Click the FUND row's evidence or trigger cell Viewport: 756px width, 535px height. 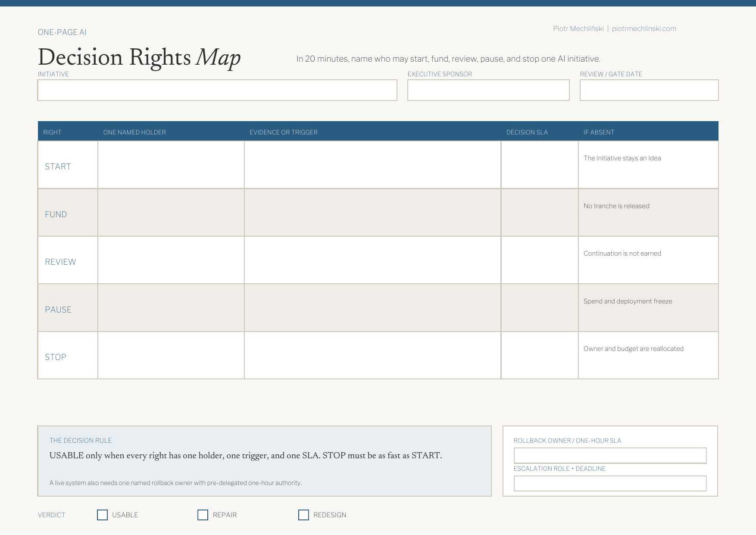click(372, 213)
